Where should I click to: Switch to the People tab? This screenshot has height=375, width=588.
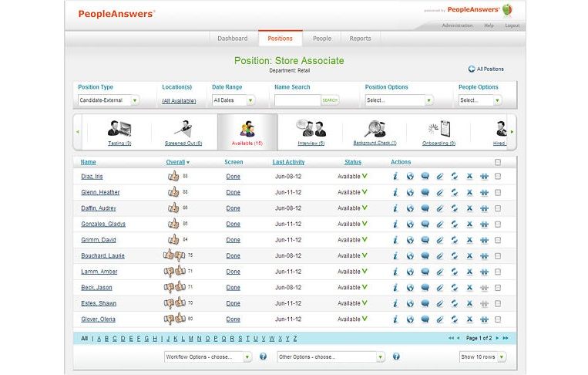tap(322, 39)
